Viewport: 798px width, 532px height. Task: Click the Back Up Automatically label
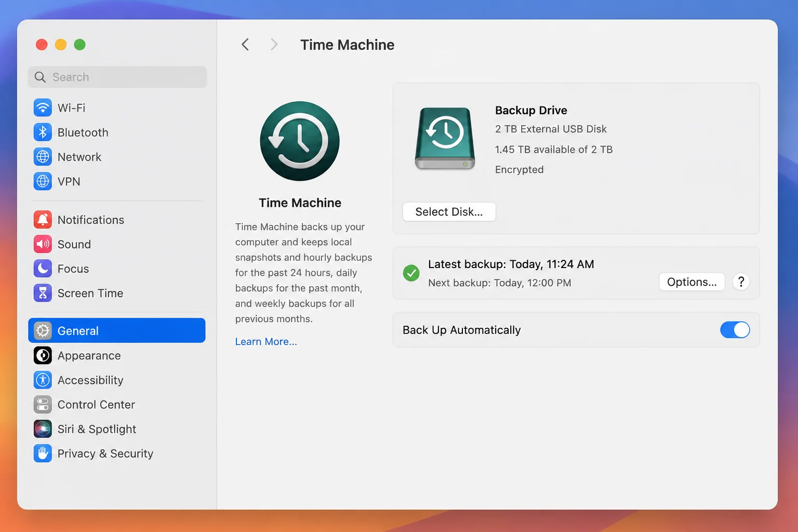coord(461,330)
